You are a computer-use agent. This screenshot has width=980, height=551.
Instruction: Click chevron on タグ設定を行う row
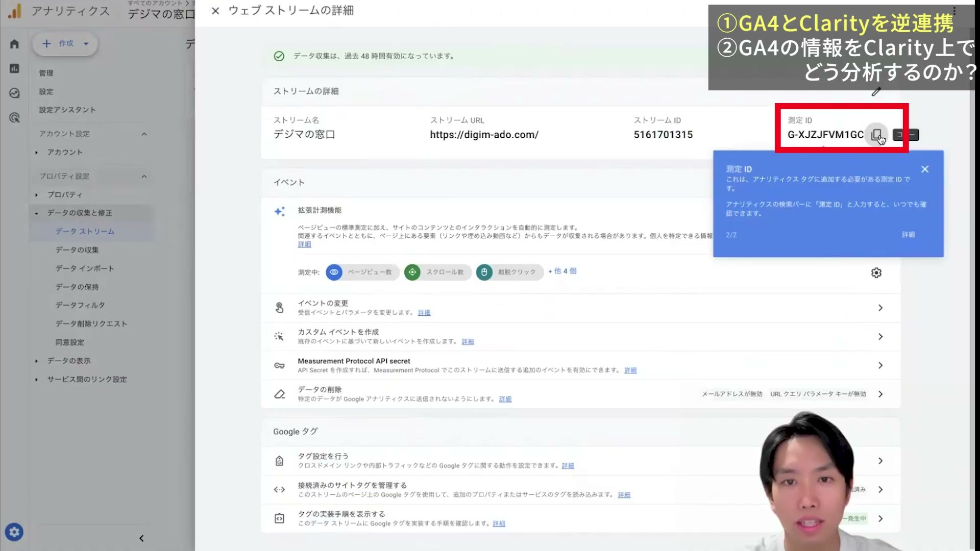(880, 461)
